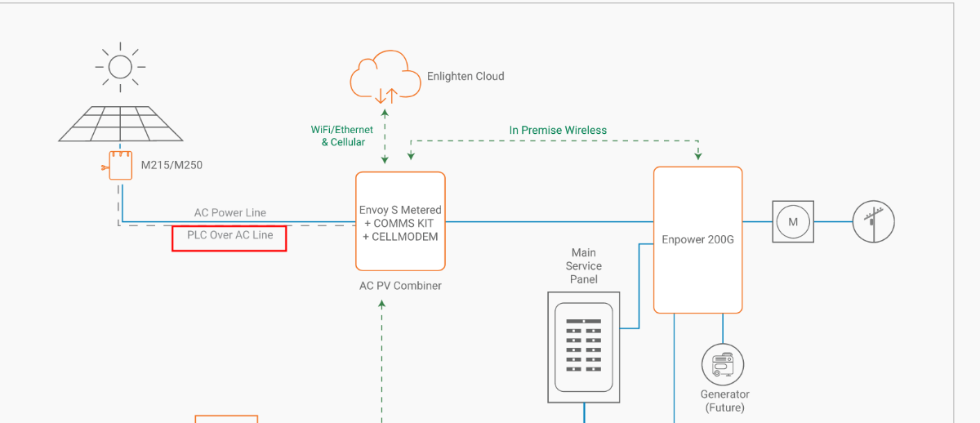Click the PLC Over AC Line label
Screen dimensions: 980x423
[230, 235]
